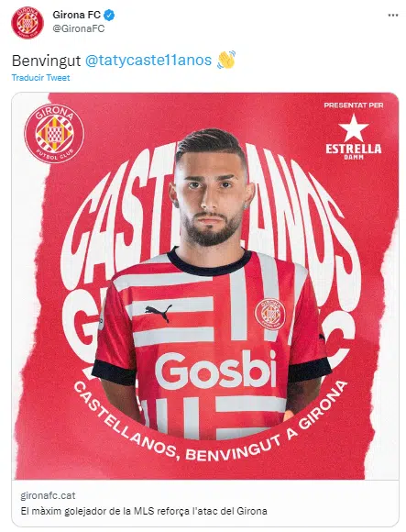Screen dimensions: 406x532
Task: Click the Gosbi sponsor logo
Action: tap(216, 370)
